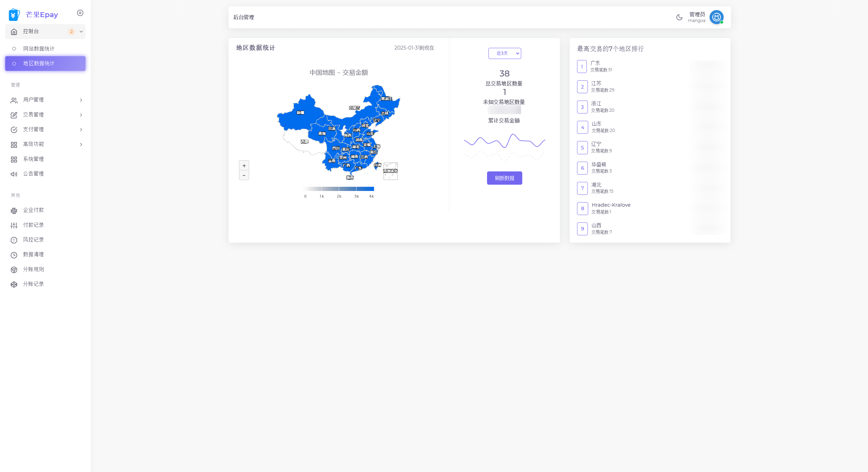Click the 控制台 home icon
Image resolution: width=868 pixels, height=472 pixels.
14,32
